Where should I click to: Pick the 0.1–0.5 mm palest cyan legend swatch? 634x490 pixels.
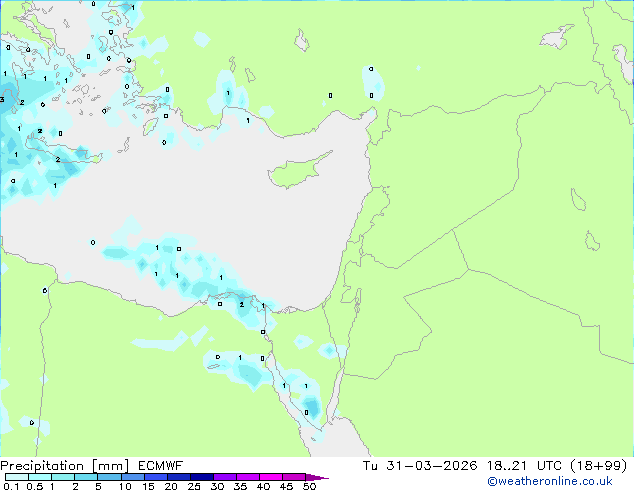17,477
